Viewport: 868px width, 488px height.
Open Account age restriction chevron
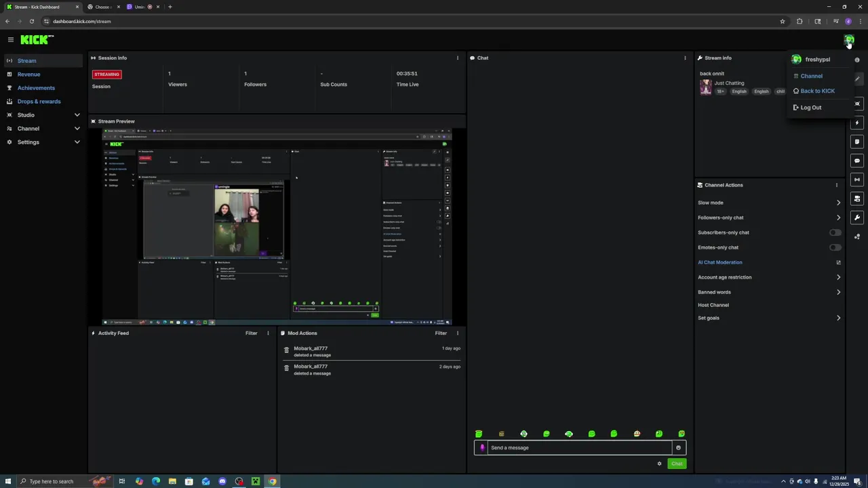click(838, 277)
